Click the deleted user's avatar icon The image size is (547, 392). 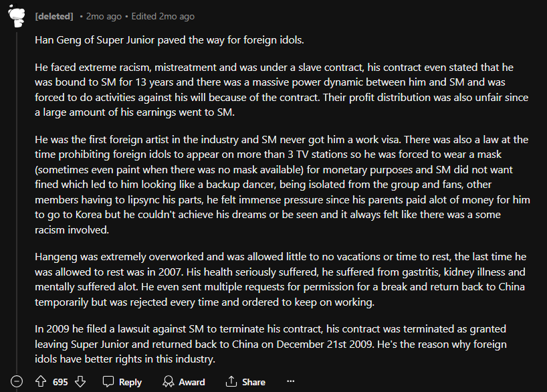click(x=17, y=15)
